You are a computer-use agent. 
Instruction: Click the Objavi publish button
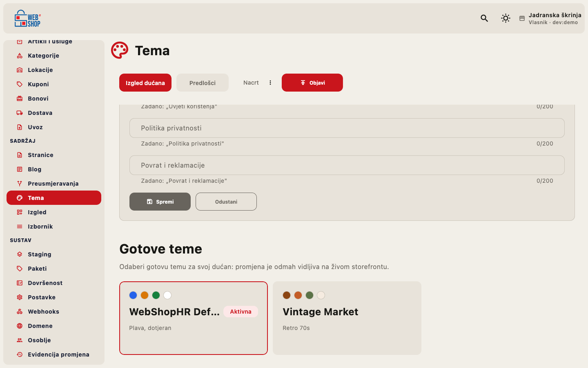[x=312, y=83]
